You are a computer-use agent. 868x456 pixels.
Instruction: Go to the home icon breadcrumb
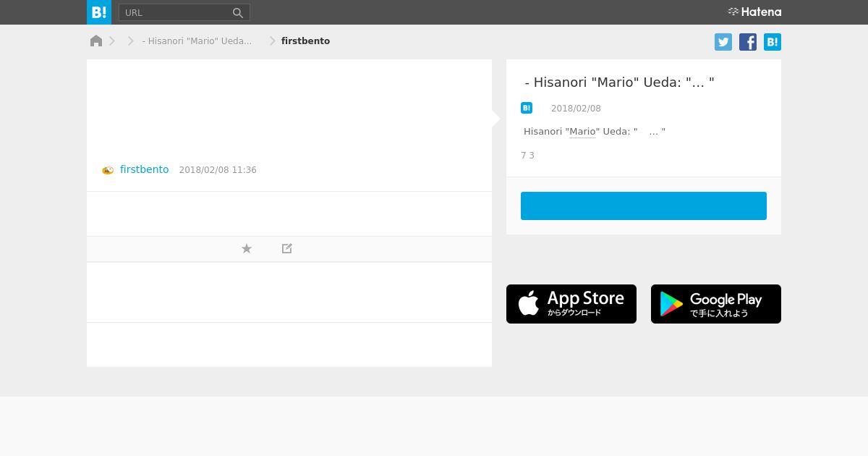point(96,41)
